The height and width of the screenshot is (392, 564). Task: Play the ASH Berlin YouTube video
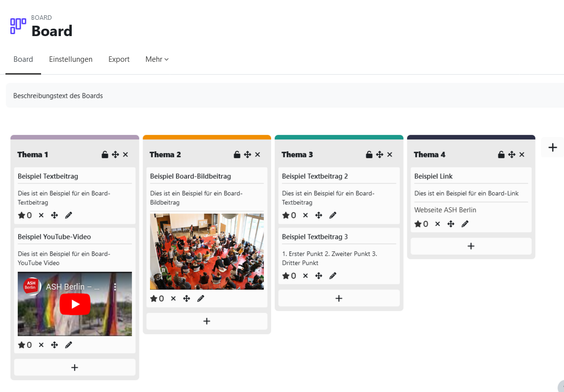pyautogui.click(x=75, y=304)
